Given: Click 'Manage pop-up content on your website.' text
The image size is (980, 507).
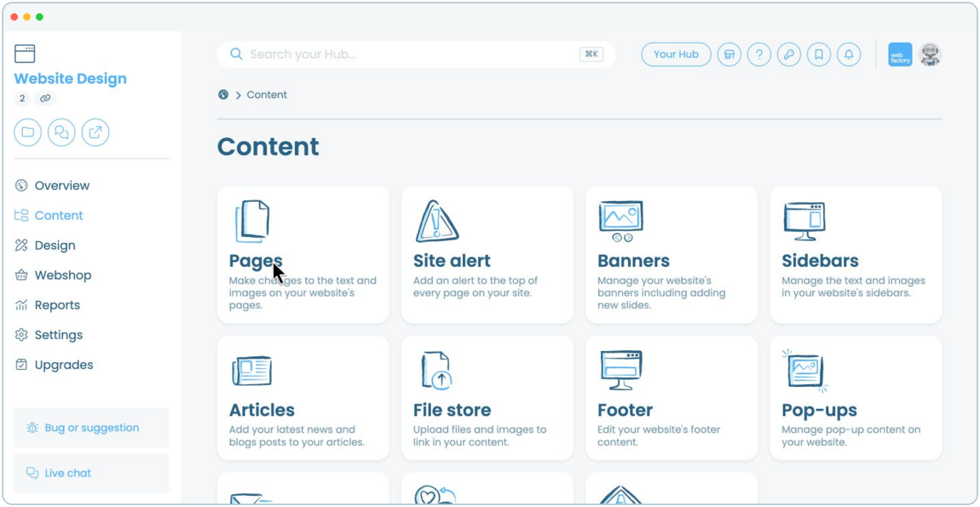Looking at the screenshot, I should pyautogui.click(x=851, y=435).
